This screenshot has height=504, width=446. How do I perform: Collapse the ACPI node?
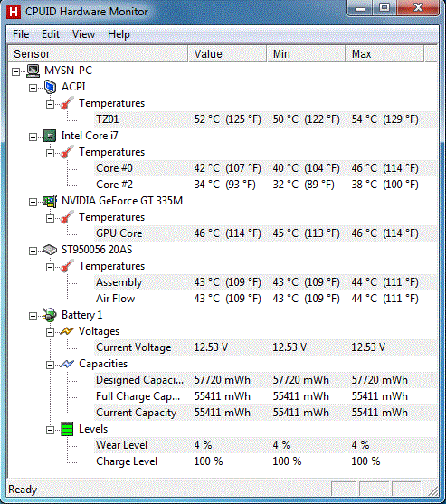pos(33,88)
